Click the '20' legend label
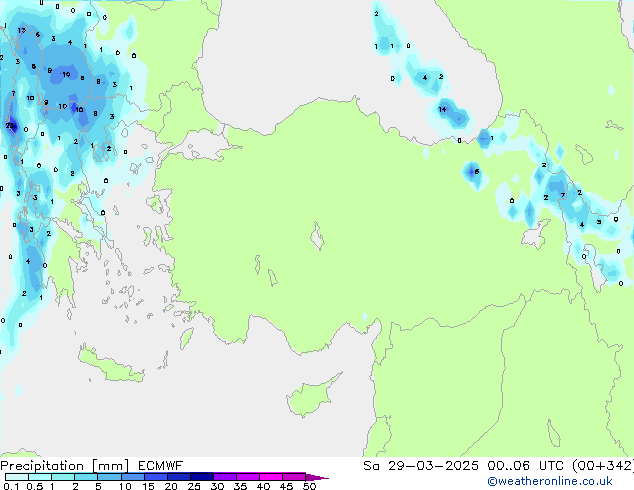 171,486
